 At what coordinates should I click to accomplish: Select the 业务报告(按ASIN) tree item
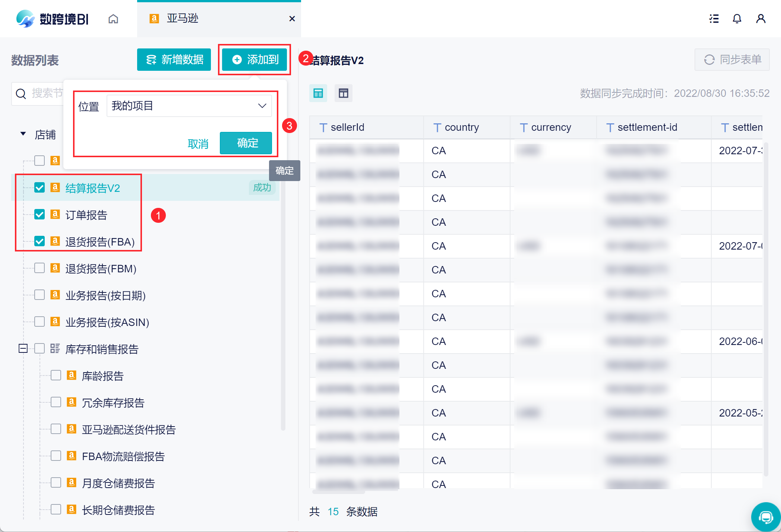coord(107,322)
